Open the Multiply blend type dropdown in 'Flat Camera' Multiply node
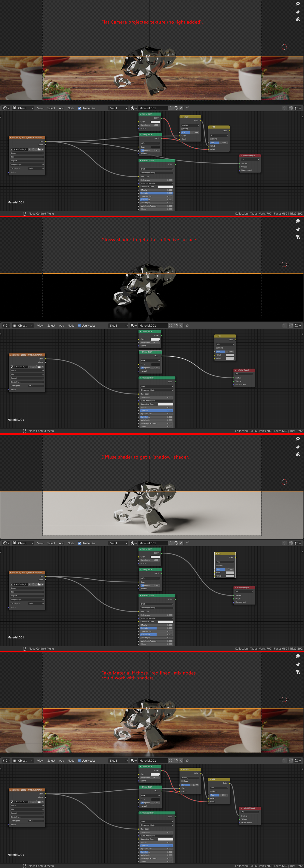Screen dimensions: 304x868 click(x=190, y=125)
